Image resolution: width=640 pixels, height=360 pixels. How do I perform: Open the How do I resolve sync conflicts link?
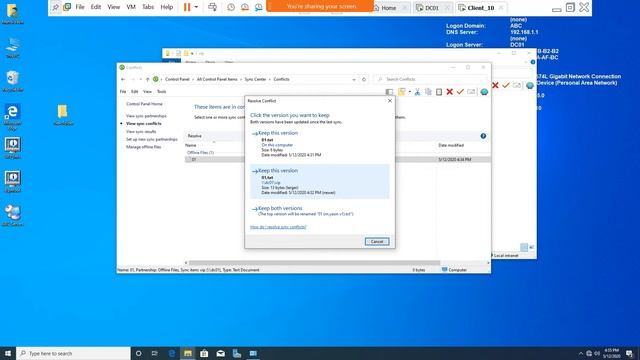278,227
